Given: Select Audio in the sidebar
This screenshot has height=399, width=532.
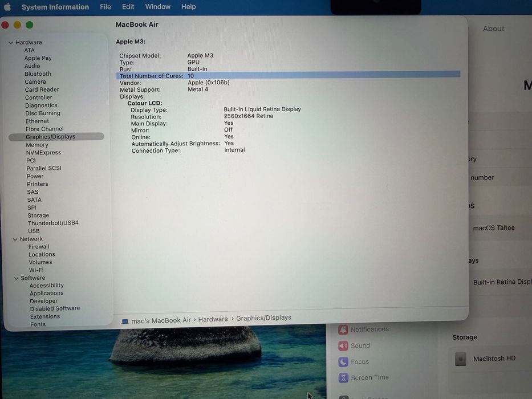Looking at the screenshot, I should click(x=33, y=66).
